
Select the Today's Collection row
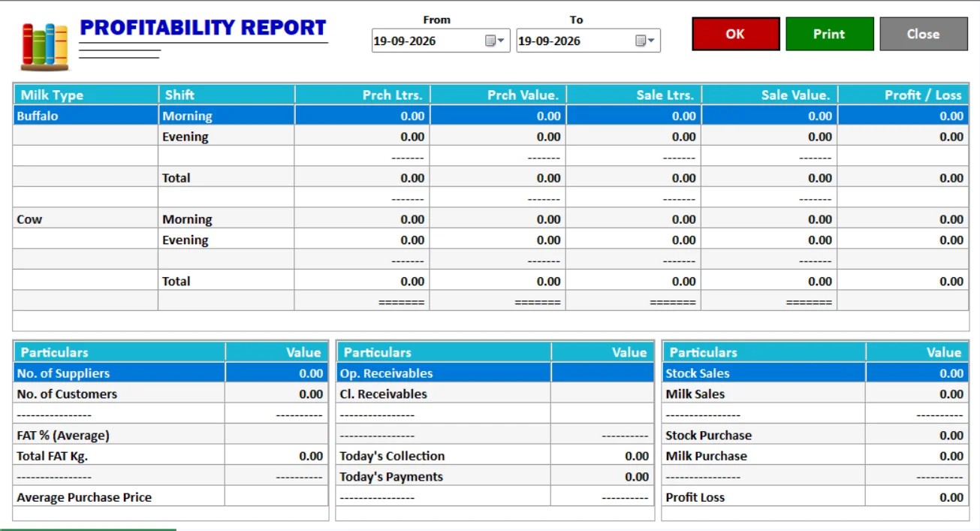496,456
